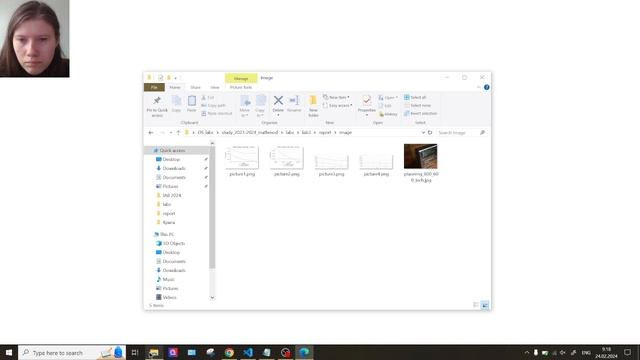Click the 'lab3' segment in the address bar

pyautogui.click(x=306, y=133)
